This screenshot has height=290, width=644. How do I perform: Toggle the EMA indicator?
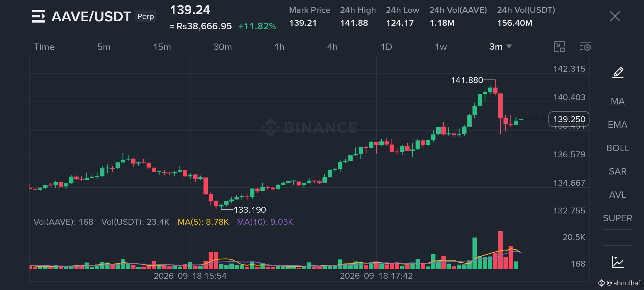coord(618,125)
